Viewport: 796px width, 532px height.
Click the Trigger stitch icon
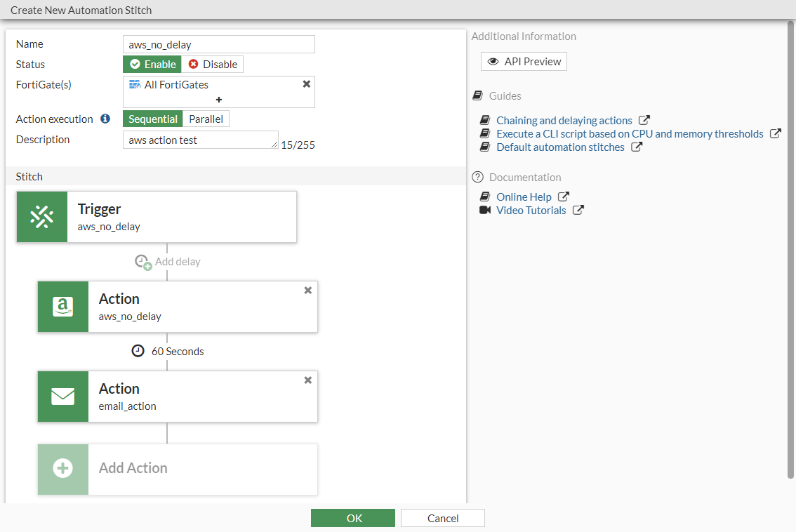click(42, 217)
